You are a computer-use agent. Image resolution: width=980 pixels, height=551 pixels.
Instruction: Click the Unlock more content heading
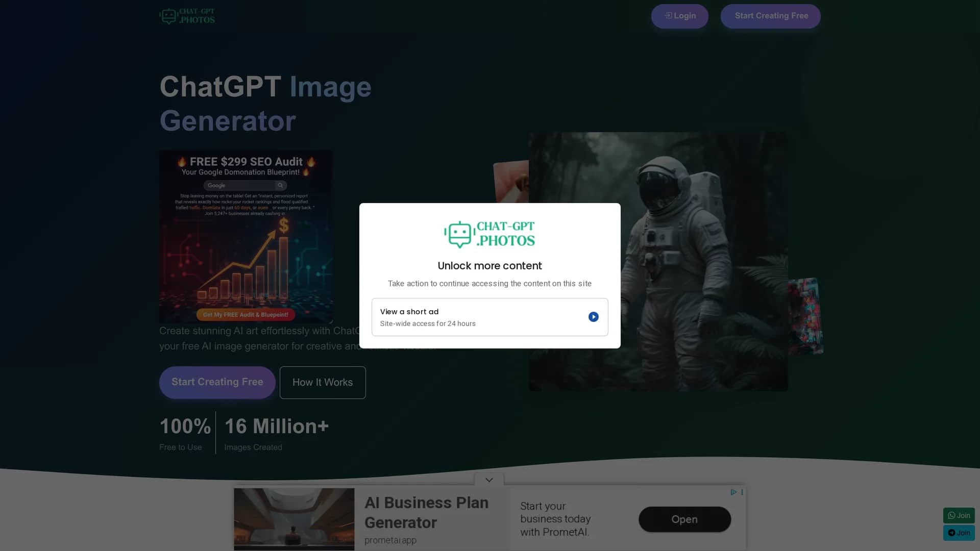coord(490,266)
